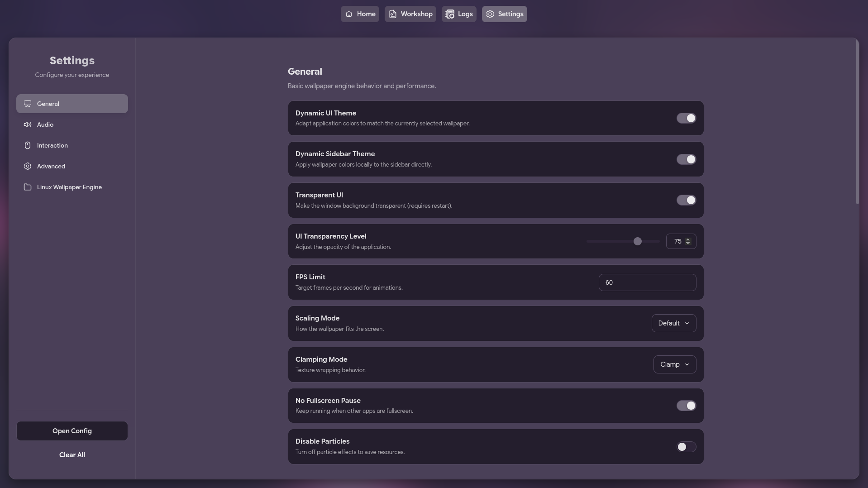The width and height of the screenshot is (868, 488).
Task: Open the Scaling Mode dropdown
Action: point(674,323)
